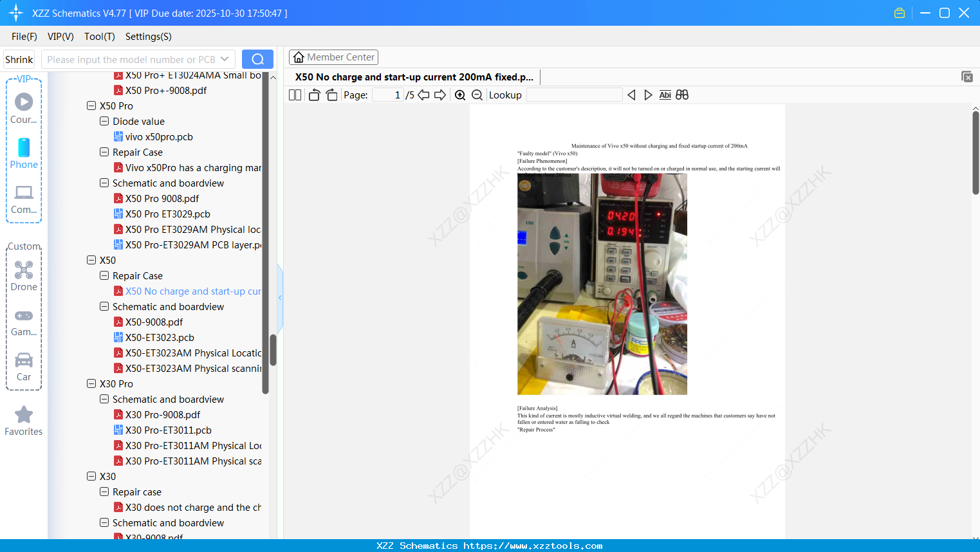Collapse the X50 Pro tree node
The image size is (980, 552).
coord(91,106)
